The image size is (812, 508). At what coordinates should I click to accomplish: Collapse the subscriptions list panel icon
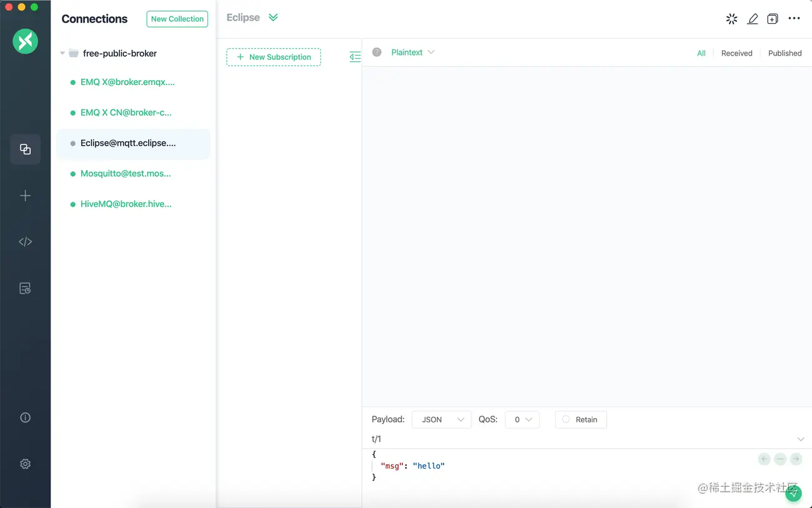tap(355, 57)
